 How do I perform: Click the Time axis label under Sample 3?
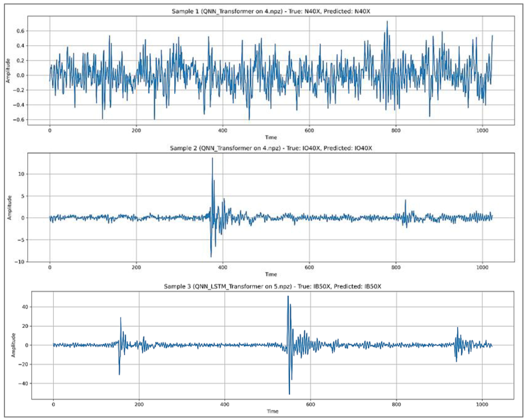273,411
